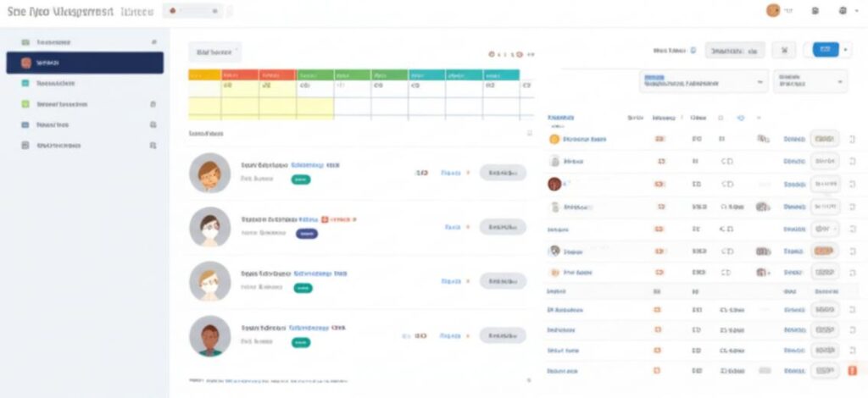
Task: Expand the wide dropdown above the table
Action: pos(704,80)
